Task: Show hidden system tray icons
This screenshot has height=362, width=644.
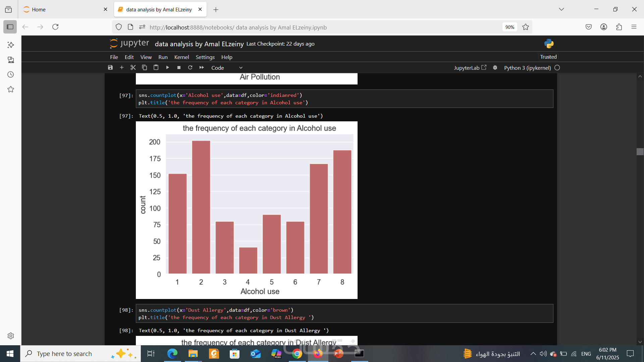Action: [533, 354]
